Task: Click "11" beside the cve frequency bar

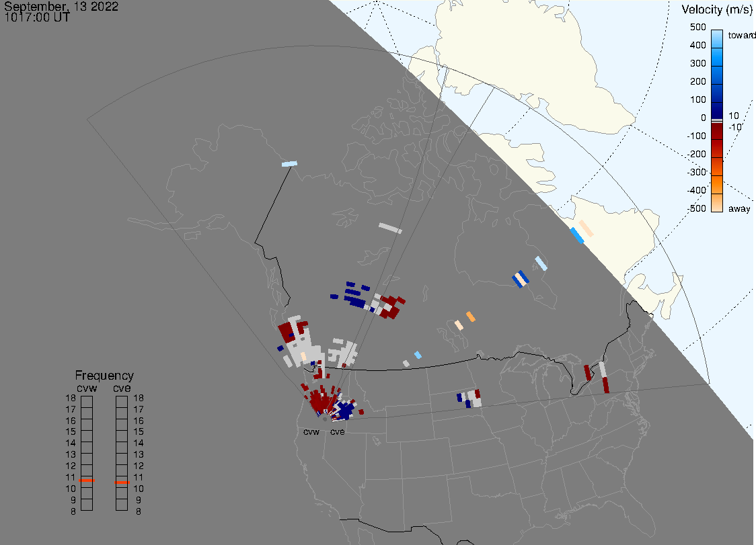Action: click(x=139, y=478)
